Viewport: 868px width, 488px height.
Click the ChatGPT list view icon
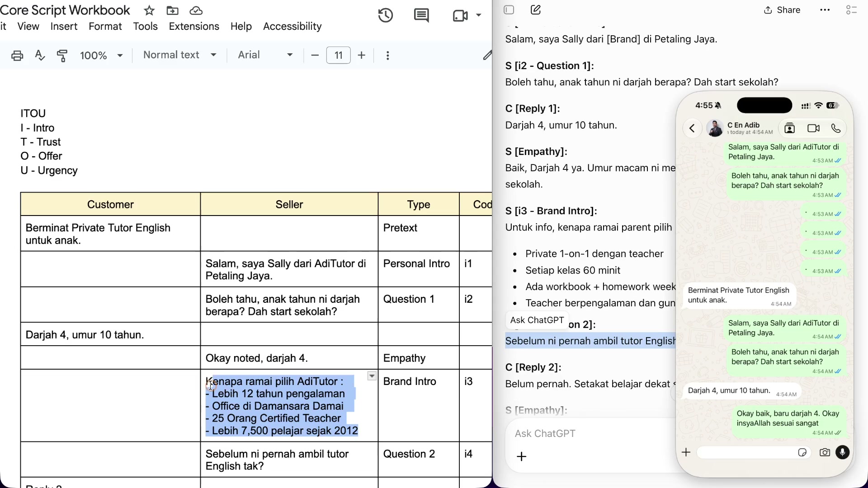point(852,10)
